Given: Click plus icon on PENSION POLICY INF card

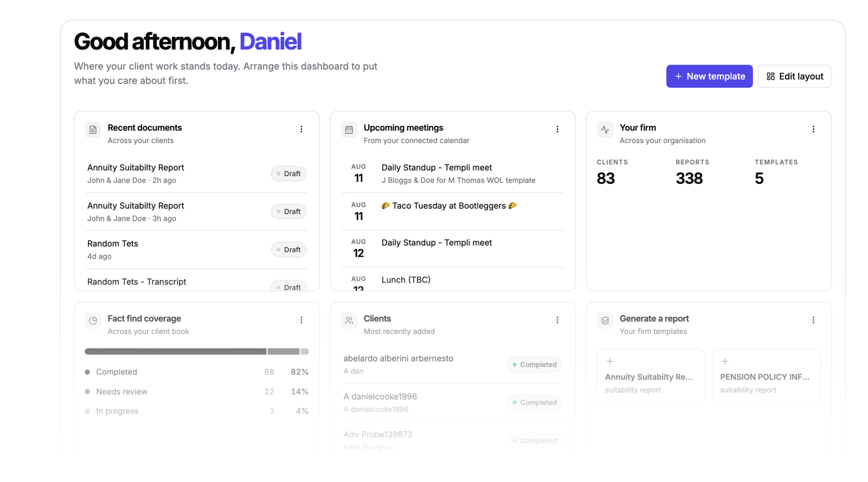Looking at the screenshot, I should 725,361.
